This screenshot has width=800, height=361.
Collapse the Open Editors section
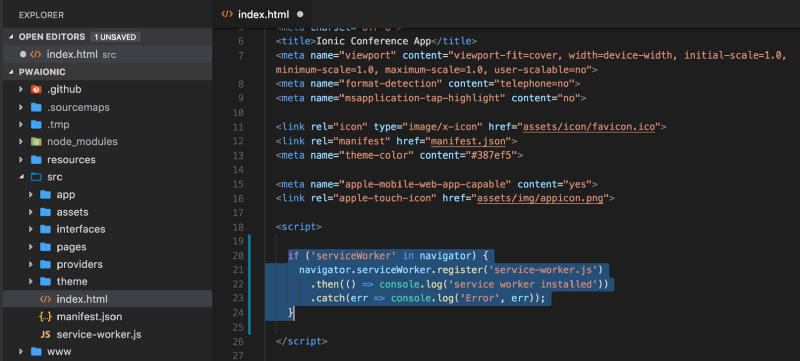point(12,37)
